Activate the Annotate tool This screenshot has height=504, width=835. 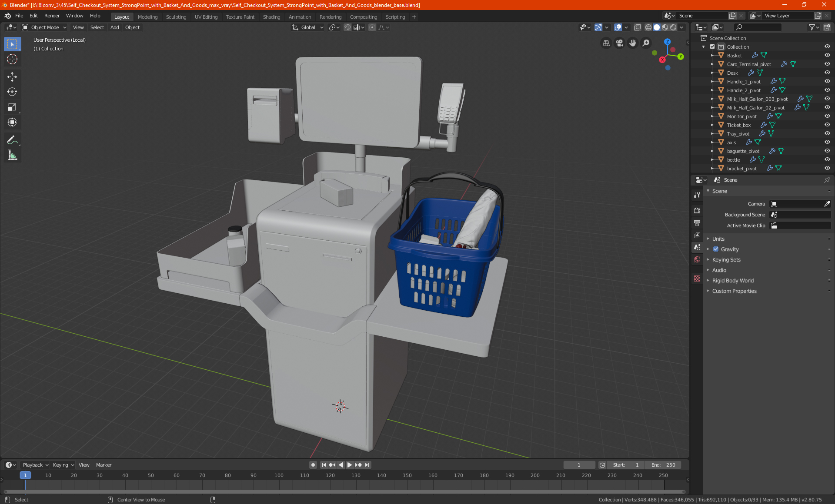[12, 140]
